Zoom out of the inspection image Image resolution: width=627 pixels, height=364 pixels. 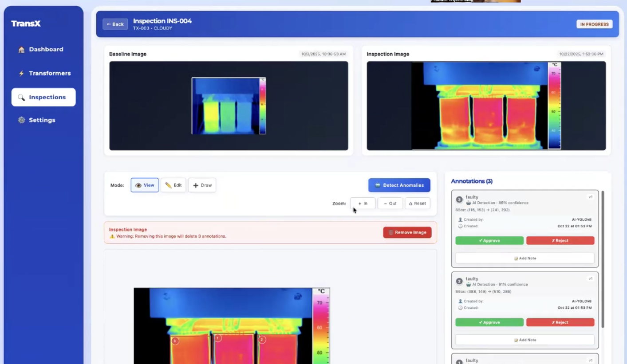pos(390,204)
